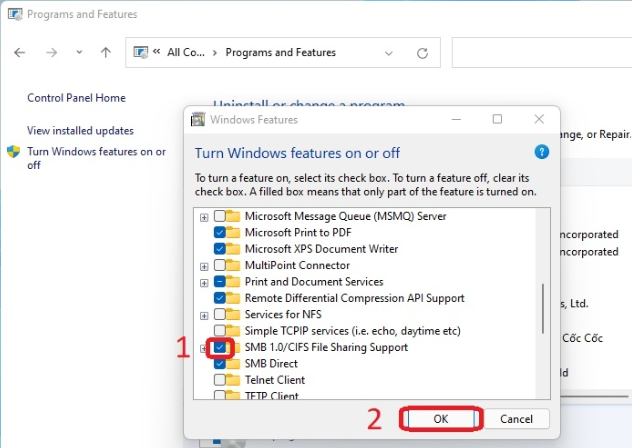Click the Forward arrow in Programs and Features

pyautogui.click(x=52, y=52)
